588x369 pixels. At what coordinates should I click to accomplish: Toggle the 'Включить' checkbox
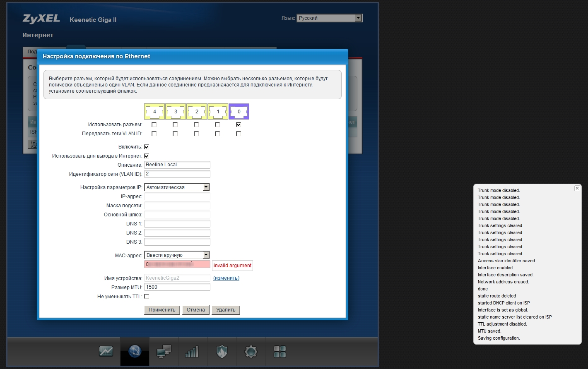click(x=147, y=147)
